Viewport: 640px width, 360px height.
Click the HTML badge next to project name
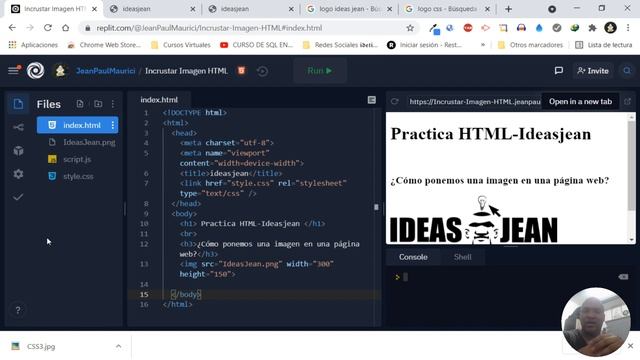point(241,71)
